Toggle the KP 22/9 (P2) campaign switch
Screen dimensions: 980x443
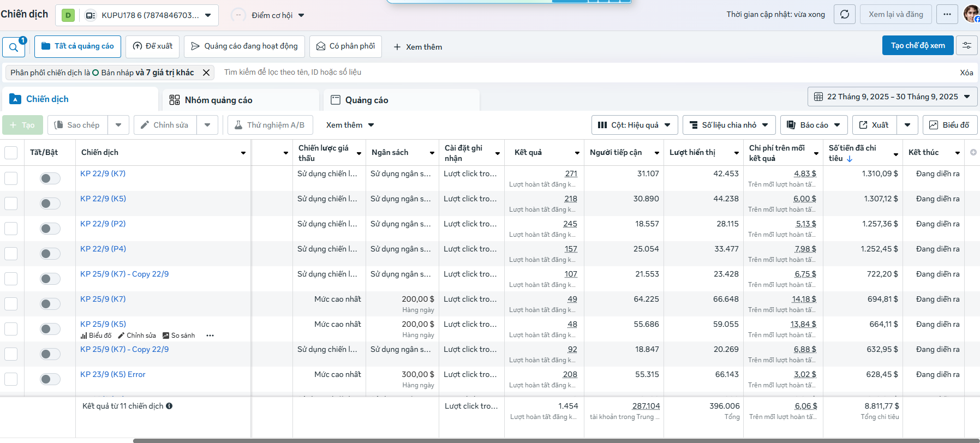point(50,229)
